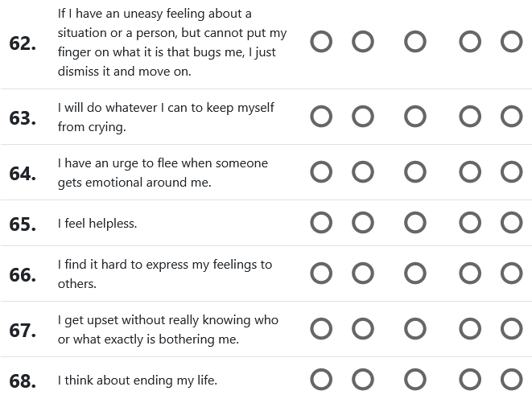Pick second radio option for question 63
532x399 pixels.
[x=363, y=117]
